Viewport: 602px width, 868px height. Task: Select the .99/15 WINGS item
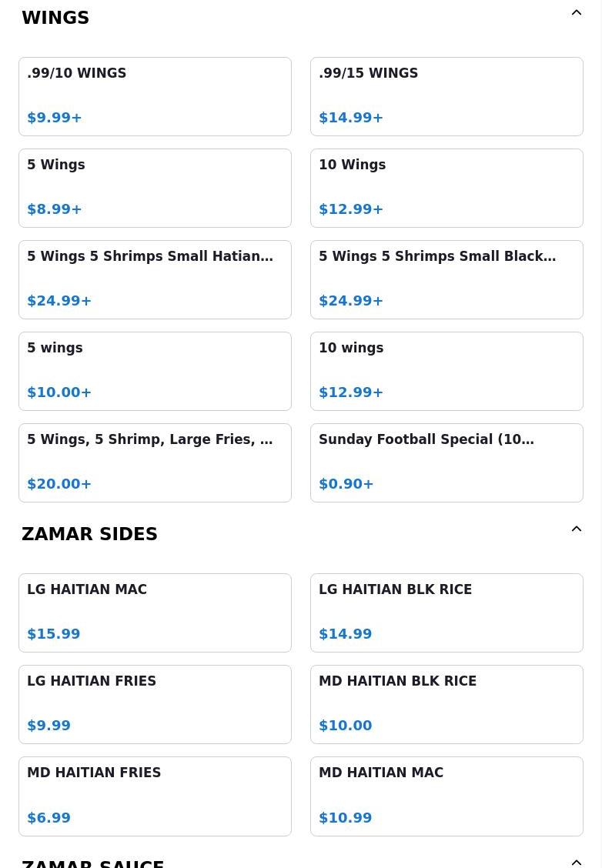446,96
